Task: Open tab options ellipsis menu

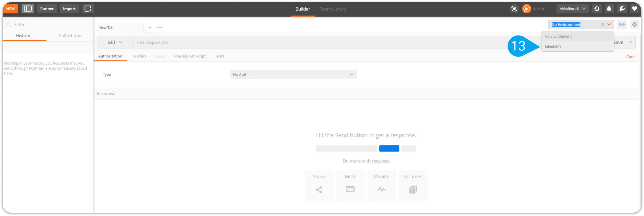Action: tap(159, 28)
